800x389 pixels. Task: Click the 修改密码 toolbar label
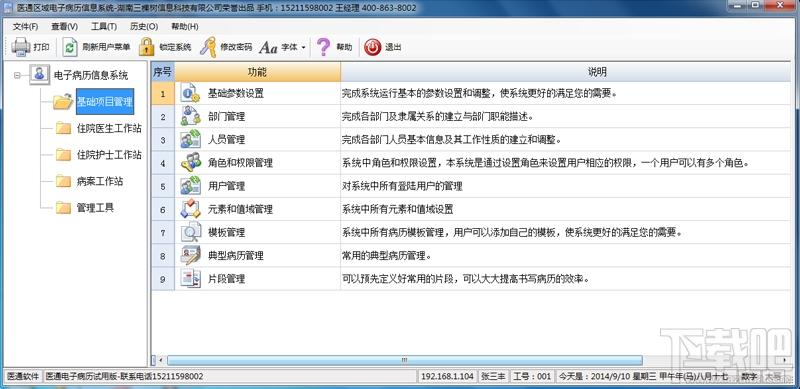point(236,47)
